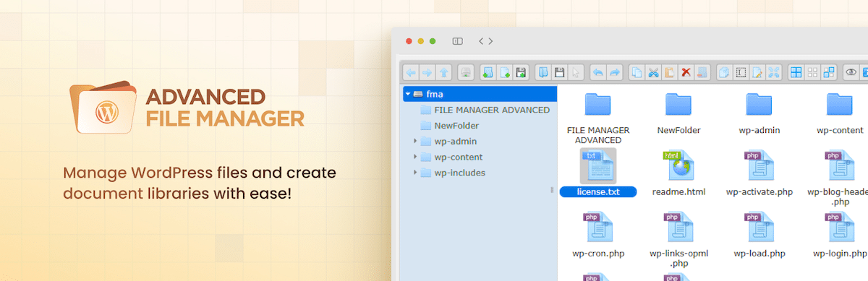Create a new file using toolbar icon
The height and width of the screenshot is (281, 868).
(504, 72)
